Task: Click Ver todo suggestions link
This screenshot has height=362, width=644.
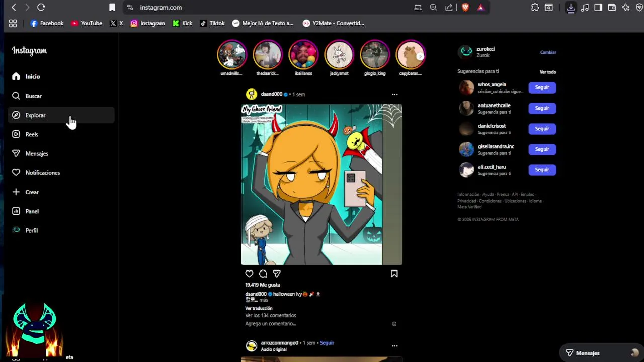Action: click(x=548, y=72)
